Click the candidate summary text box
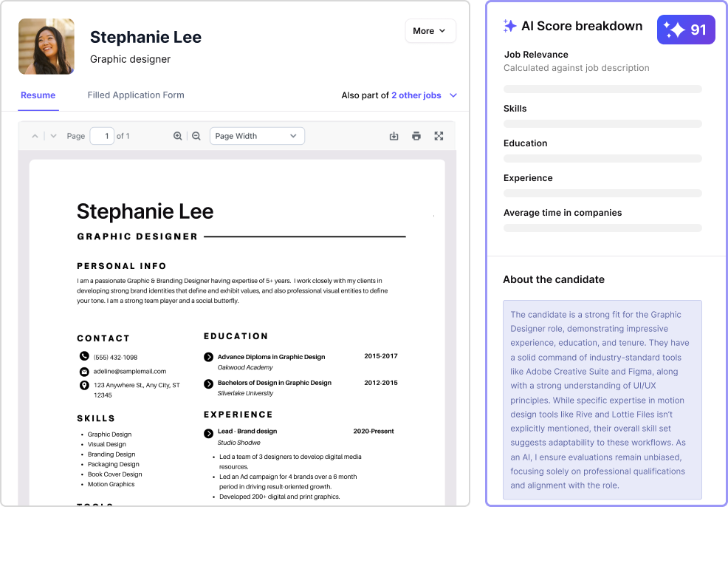The image size is (728, 569). tap(602, 400)
